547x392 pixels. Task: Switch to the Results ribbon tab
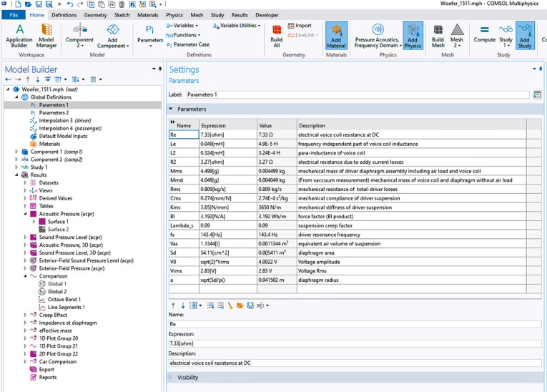click(x=240, y=15)
